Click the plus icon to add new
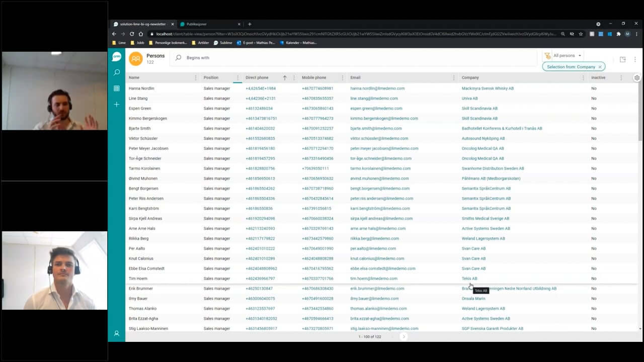This screenshot has height=362, width=644. (x=117, y=104)
